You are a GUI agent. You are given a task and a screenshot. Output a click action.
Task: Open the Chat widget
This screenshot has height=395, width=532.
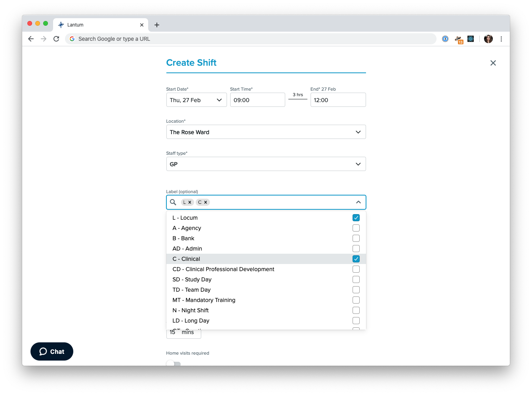(51, 351)
